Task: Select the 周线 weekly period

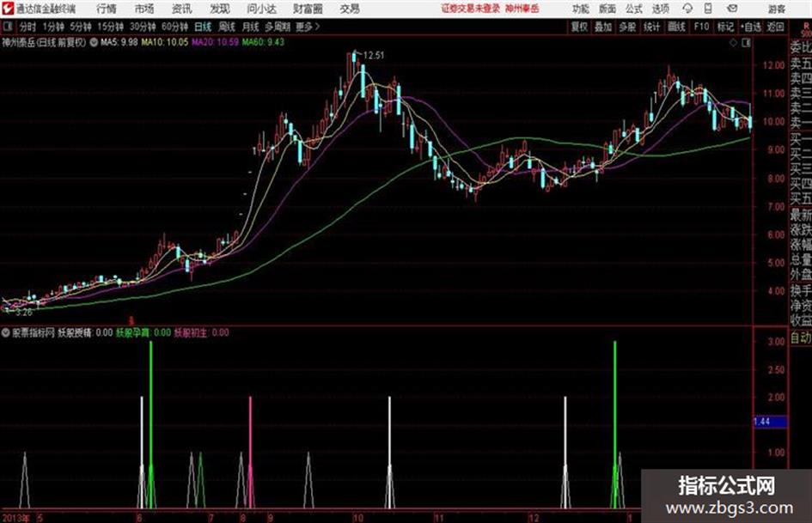Action: pyautogui.click(x=227, y=27)
